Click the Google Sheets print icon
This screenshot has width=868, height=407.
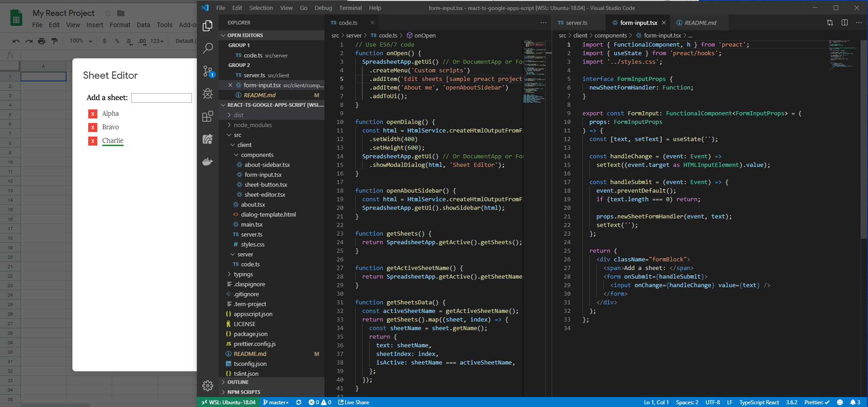click(42, 41)
